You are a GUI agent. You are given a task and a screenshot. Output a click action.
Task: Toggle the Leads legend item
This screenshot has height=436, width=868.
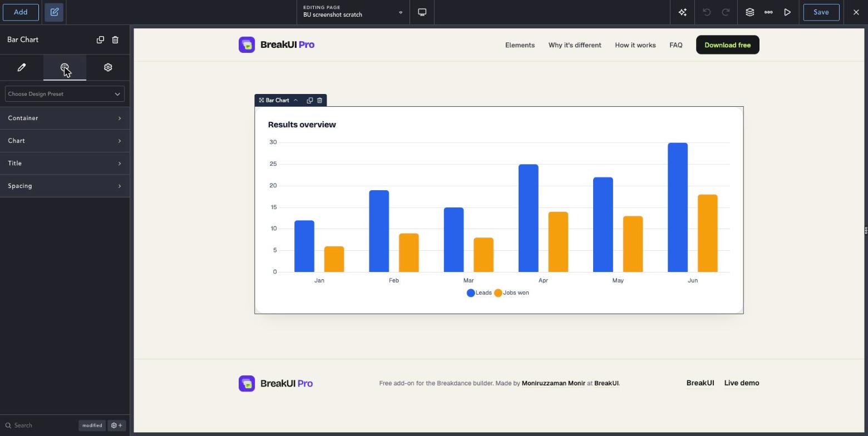(479, 293)
